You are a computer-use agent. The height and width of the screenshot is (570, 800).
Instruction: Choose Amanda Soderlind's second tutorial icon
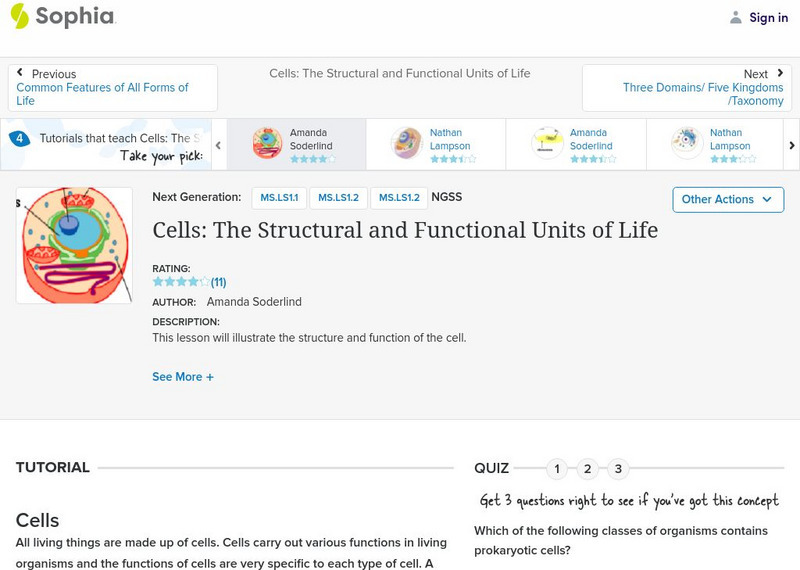tap(547, 144)
